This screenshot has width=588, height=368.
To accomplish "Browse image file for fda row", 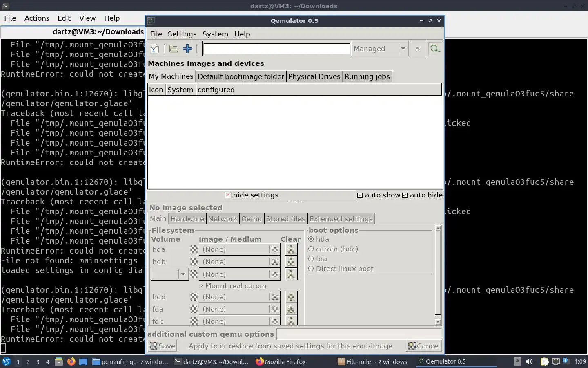I will [x=275, y=309].
